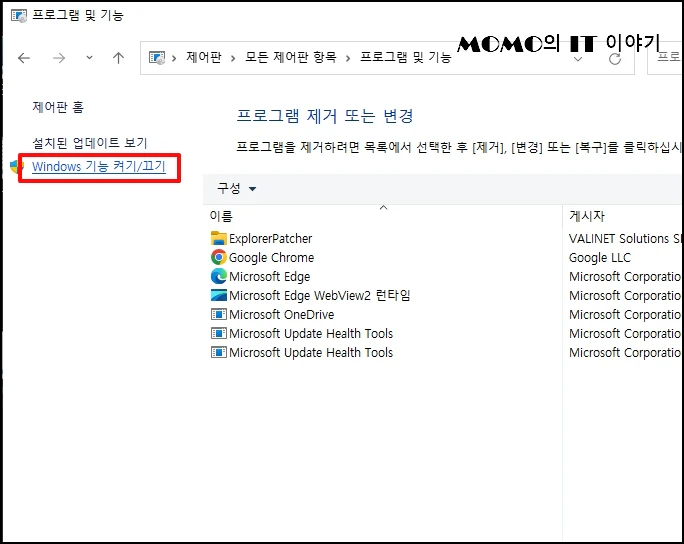Click VALINET Solutions publisher cell
Screen dimensions: 684x544
point(625,239)
